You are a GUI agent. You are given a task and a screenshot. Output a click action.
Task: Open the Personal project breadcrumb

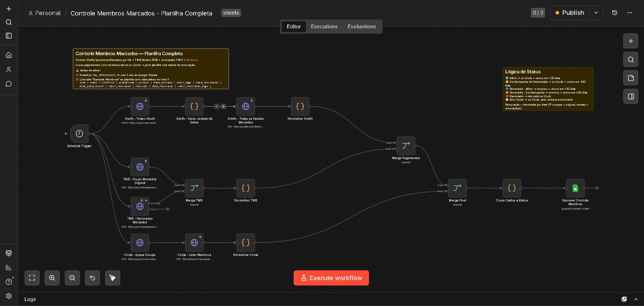coord(45,13)
